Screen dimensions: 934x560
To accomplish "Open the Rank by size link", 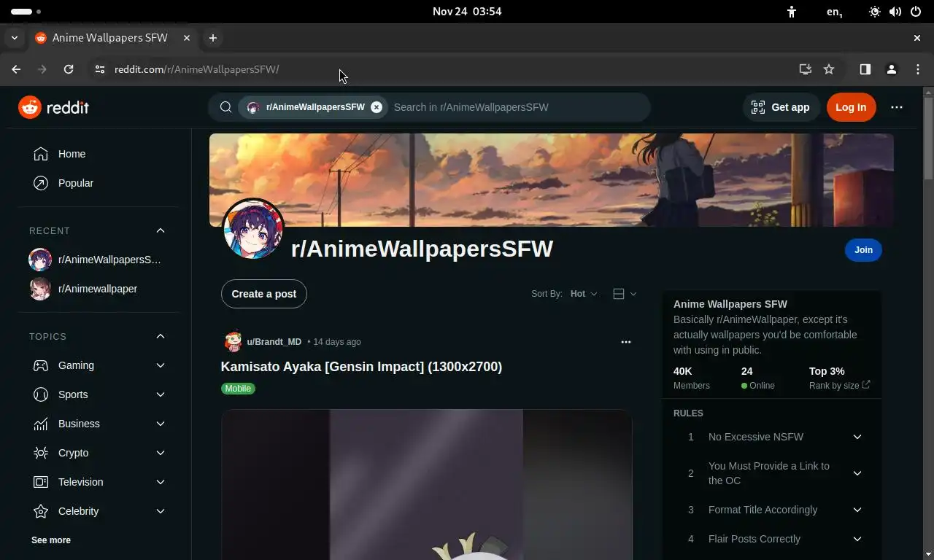I will coord(839,386).
